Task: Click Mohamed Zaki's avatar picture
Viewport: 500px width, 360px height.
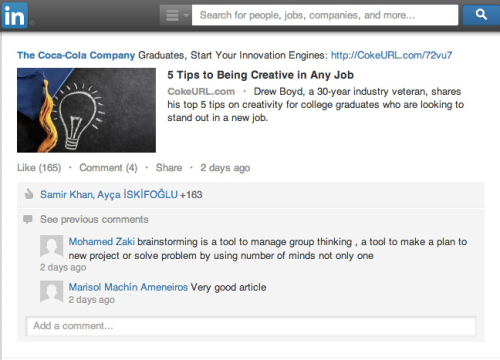Action: tap(52, 246)
